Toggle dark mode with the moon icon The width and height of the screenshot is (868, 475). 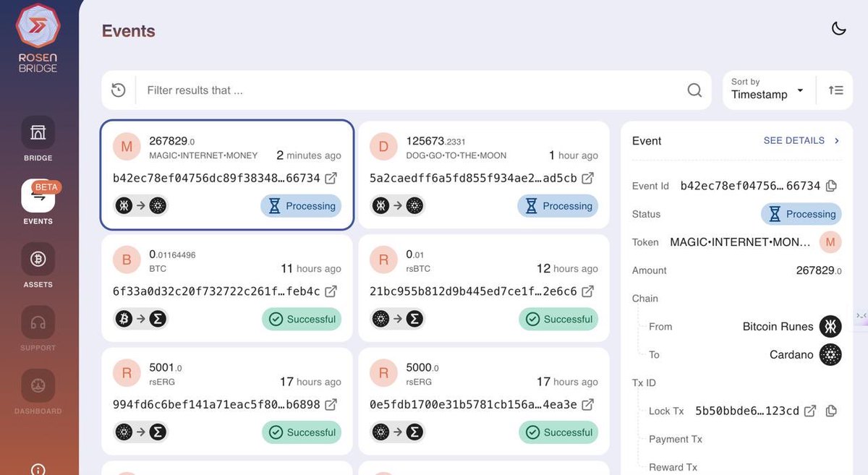click(x=838, y=27)
